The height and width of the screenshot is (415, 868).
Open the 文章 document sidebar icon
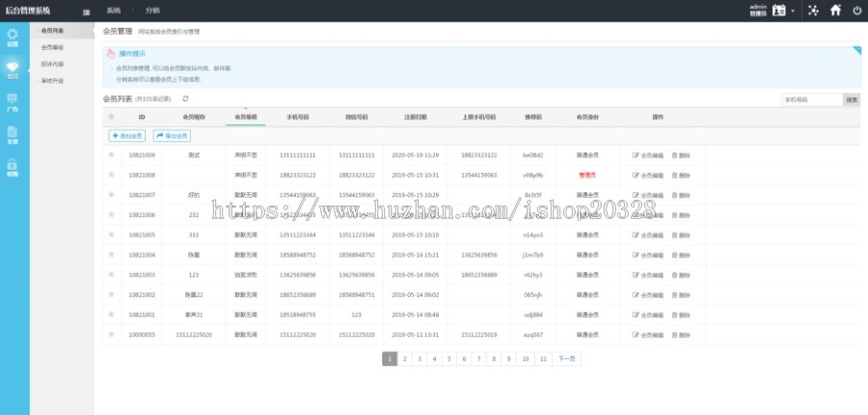point(13,135)
